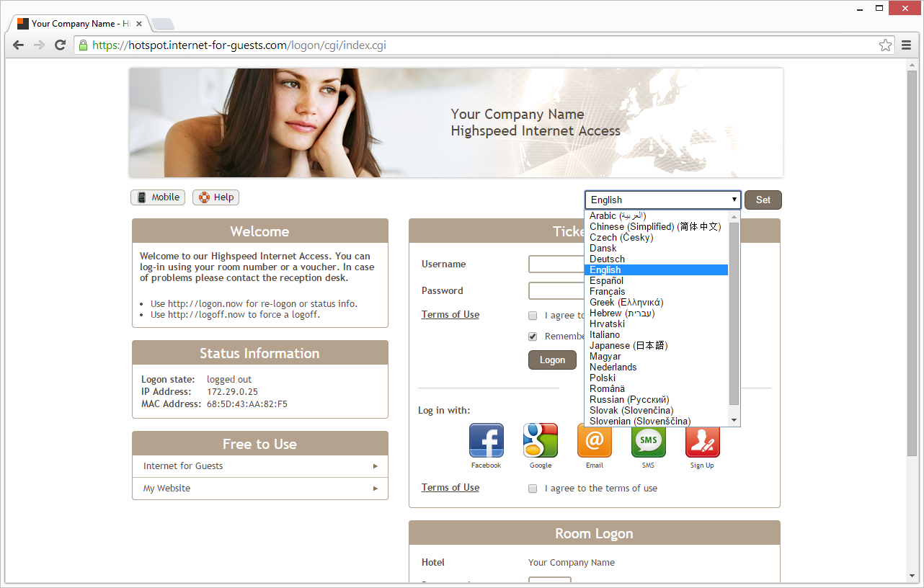Open the Help button

coord(216,197)
